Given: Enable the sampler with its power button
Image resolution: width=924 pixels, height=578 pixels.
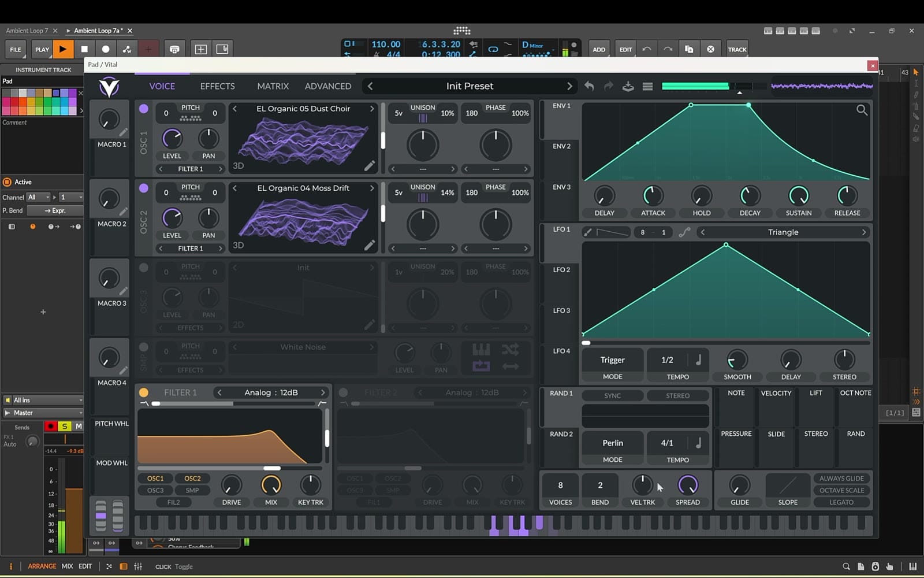Looking at the screenshot, I should [144, 347].
